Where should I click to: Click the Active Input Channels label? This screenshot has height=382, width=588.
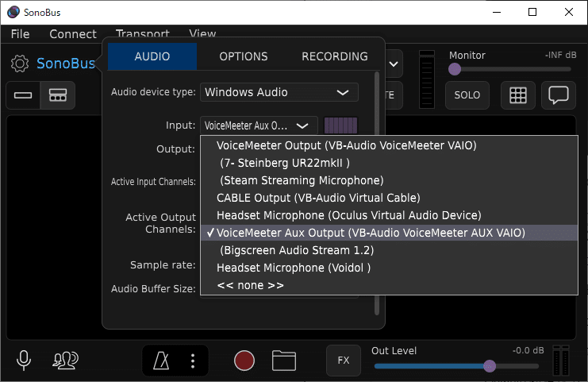[153, 182]
